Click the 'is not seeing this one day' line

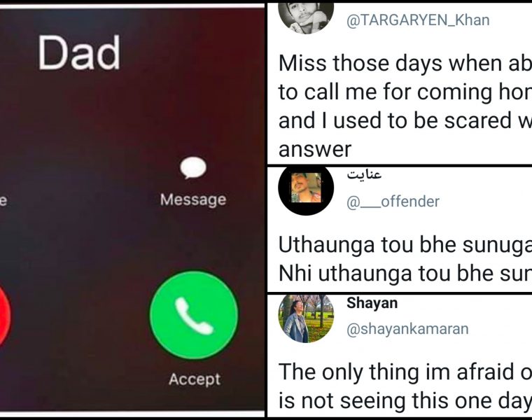pos(405,401)
